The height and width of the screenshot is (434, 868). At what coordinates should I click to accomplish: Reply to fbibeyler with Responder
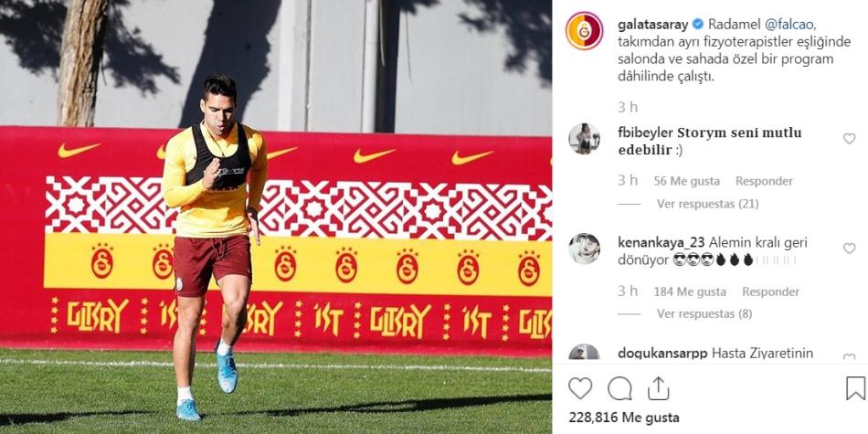764,181
